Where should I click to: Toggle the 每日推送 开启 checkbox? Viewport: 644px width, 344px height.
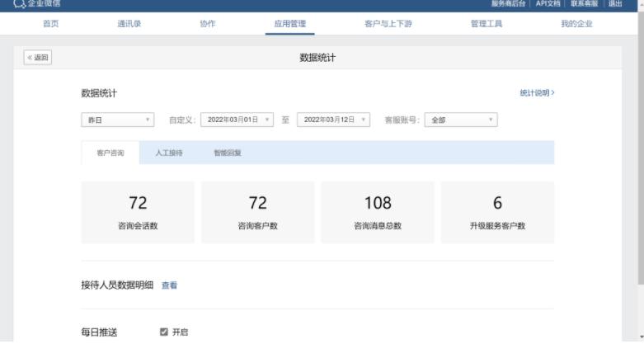coord(164,332)
